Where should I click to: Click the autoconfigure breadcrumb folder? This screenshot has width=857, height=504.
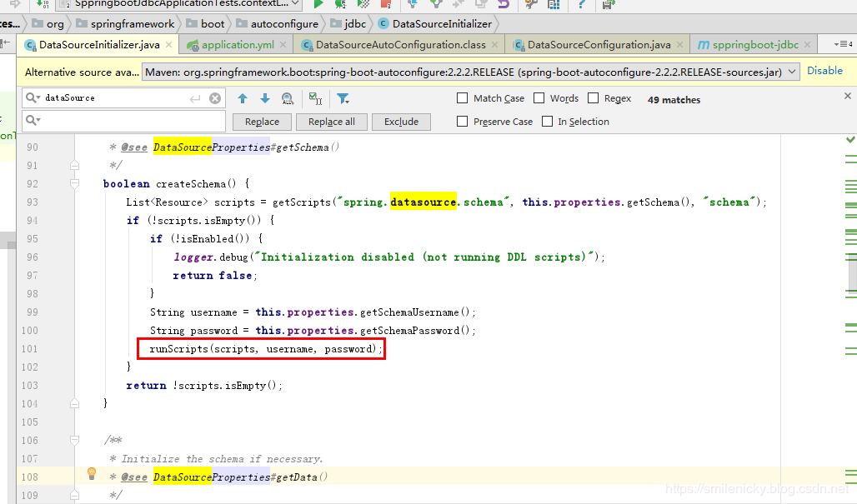click(x=278, y=24)
